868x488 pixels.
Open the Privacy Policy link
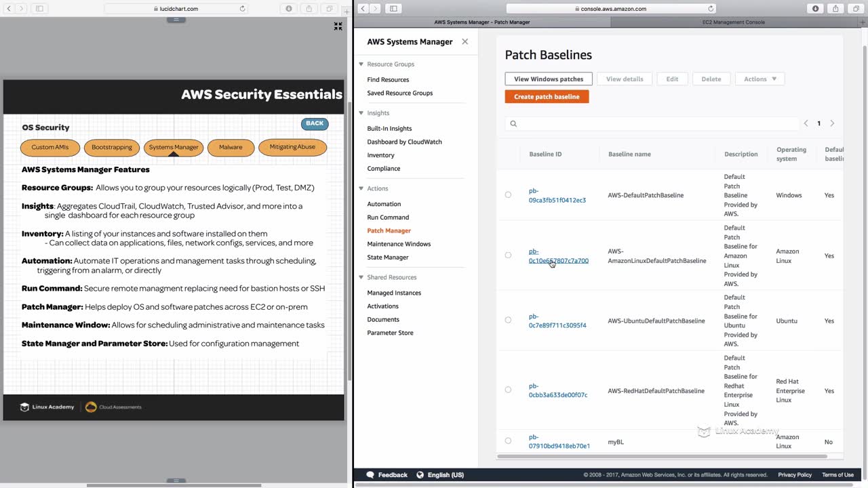795,475
